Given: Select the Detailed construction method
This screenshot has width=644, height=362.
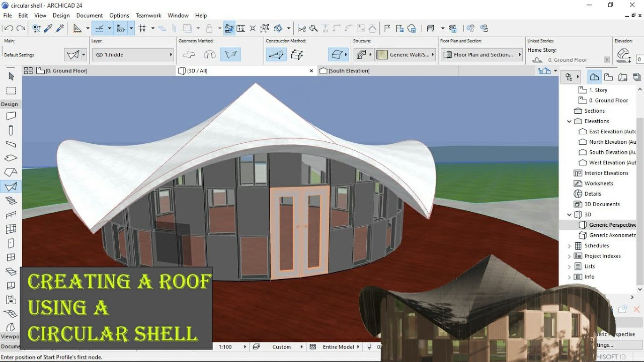Looking at the screenshot, I should [297, 55].
